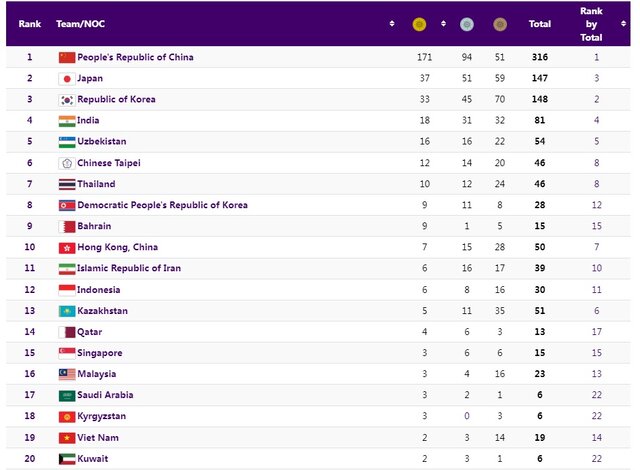
Task: Click Thailand's total medal count 46
Action: (539, 184)
